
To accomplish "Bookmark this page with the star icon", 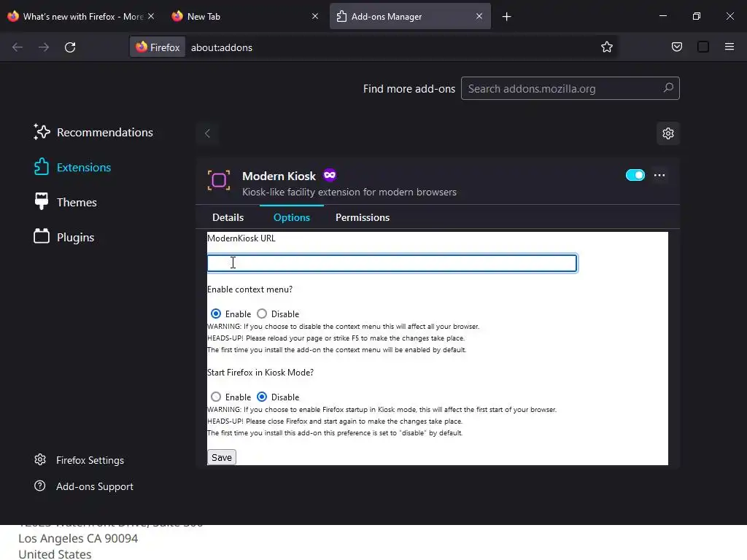I will (606, 47).
